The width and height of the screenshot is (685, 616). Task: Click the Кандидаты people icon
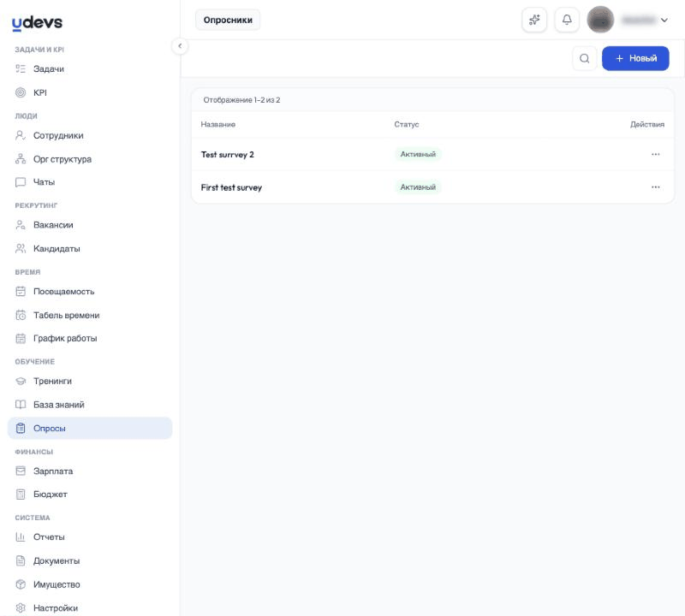pyautogui.click(x=21, y=248)
